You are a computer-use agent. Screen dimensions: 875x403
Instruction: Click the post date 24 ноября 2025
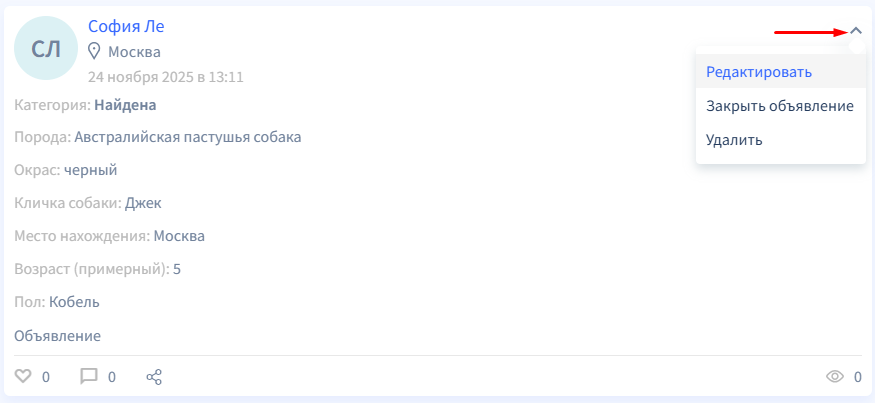coord(166,77)
